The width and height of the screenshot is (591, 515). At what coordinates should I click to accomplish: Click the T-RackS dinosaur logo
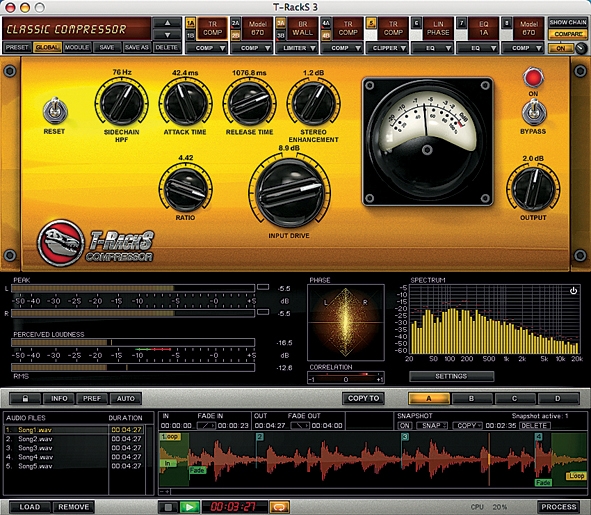tap(61, 243)
